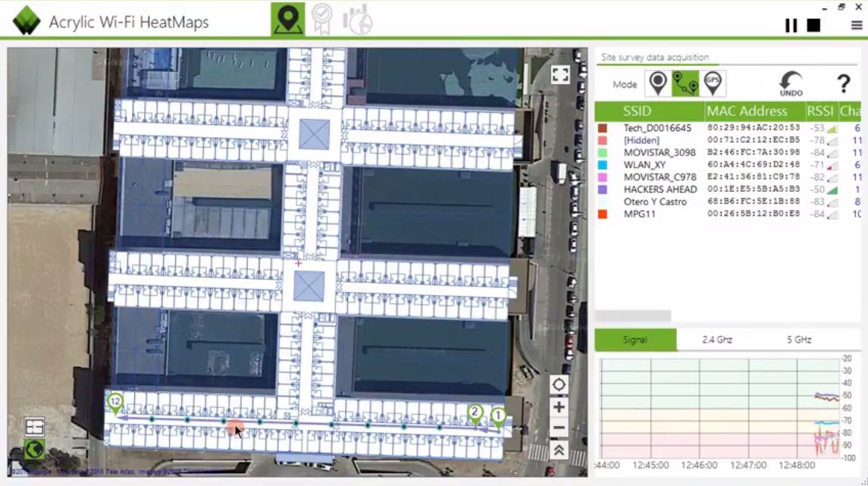The height and width of the screenshot is (486, 868).
Task: Click the red crosshair on the map
Action: 299,264
